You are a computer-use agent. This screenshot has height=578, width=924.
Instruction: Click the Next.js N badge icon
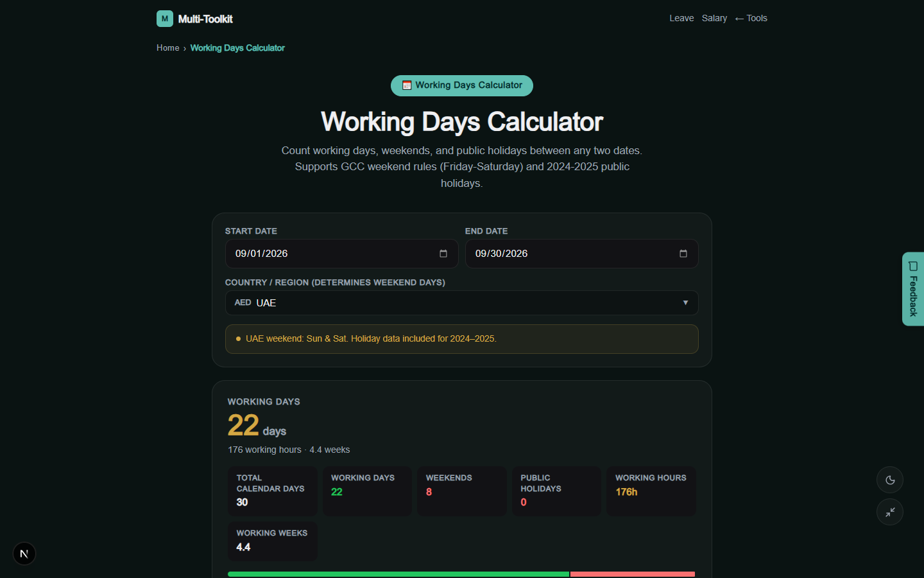(24, 554)
